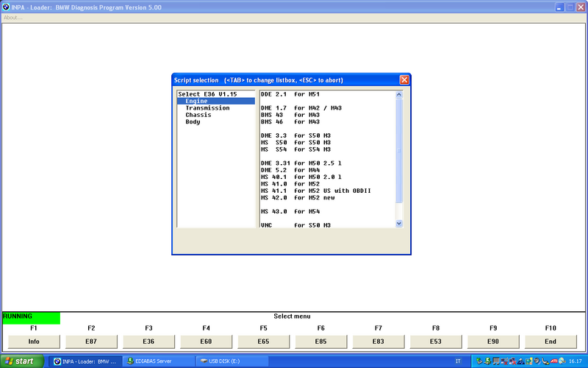This screenshot has height=368, width=588.
Task: Choose 'MS S54 for S54 M3'
Action: (x=295, y=149)
